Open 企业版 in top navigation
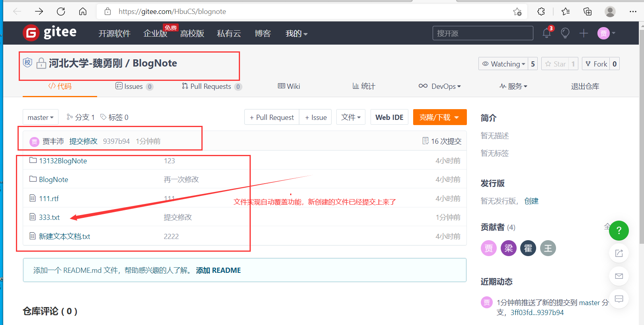The image size is (644, 325). [x=155, y=33]
